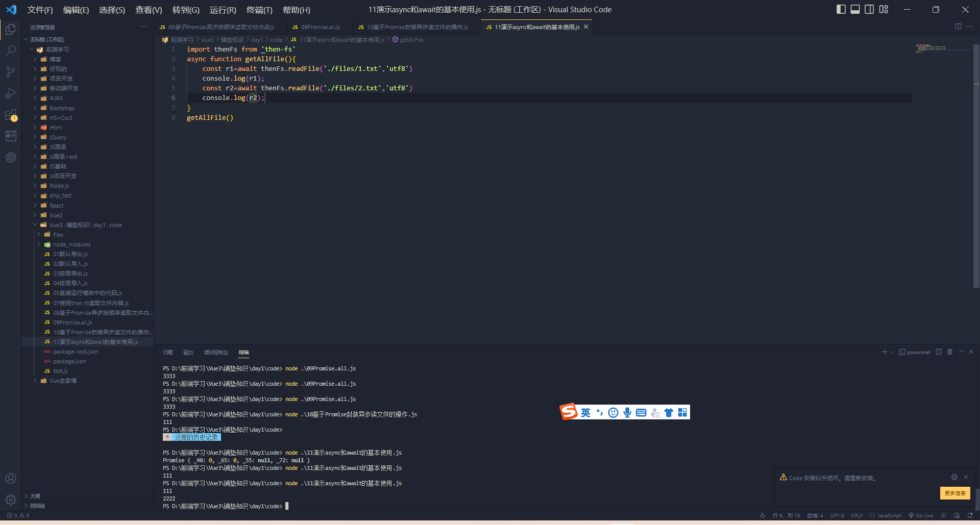Close the terminal panel
The width and height of the screenshot is (980, 525).
pyautogui.click(x=971, y=352)
